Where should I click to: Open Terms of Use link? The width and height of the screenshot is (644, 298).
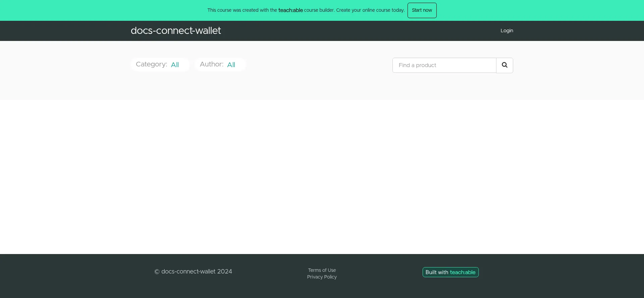click(x=322, y=270)
